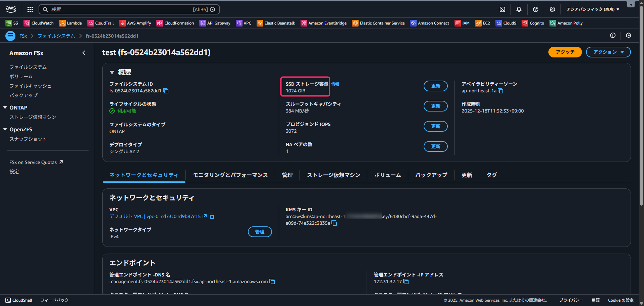Open the notifications bell
The width and height of the screenshot is (644, 306).
pyautogui.click(x=519, y=9)
